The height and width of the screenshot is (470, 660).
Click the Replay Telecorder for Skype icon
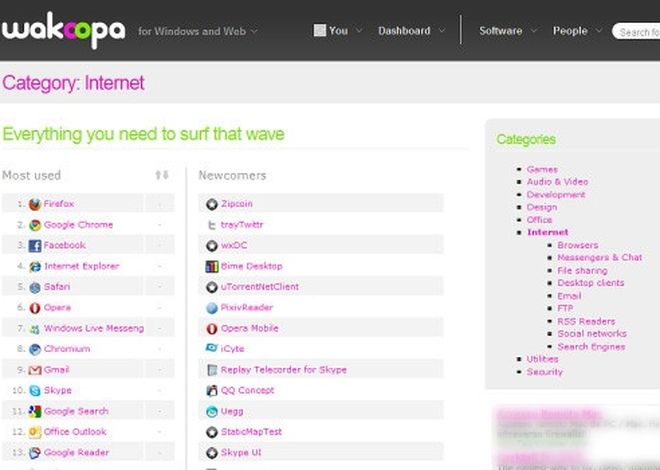point(212,370)
